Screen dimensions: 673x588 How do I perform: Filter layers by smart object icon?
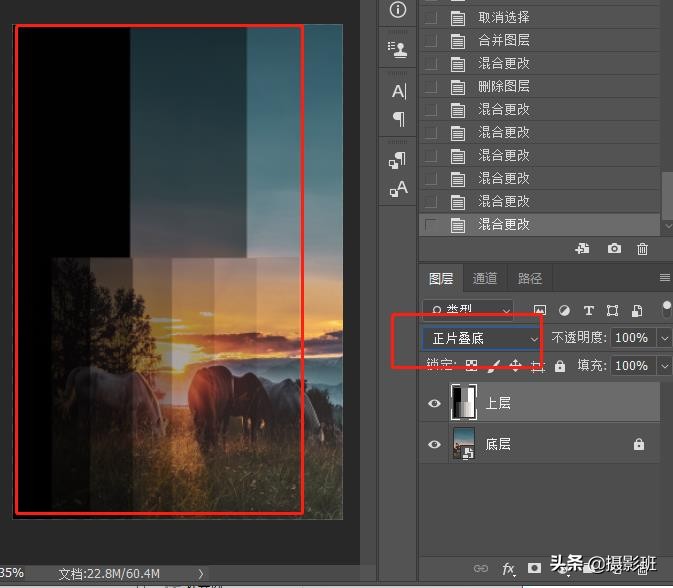637,310
